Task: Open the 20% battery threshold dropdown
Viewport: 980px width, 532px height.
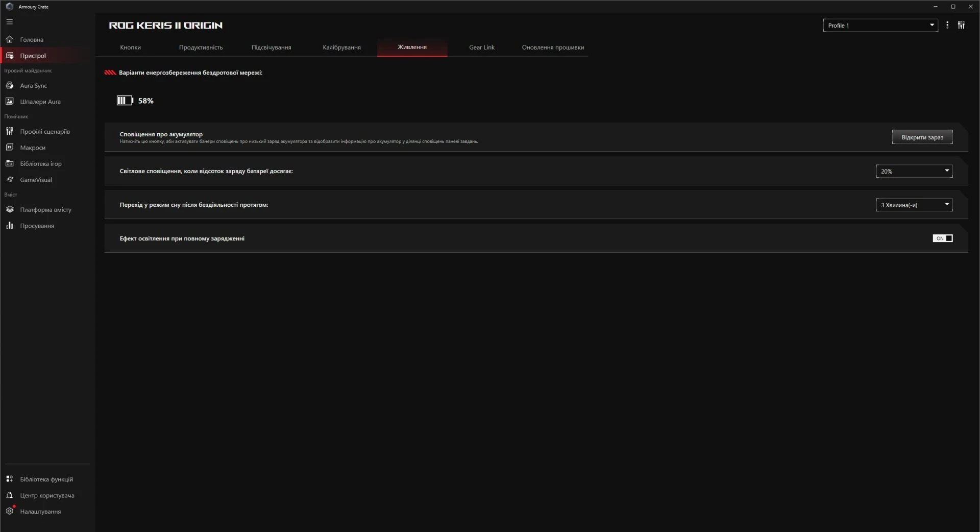Action: (x=914, y=171)
